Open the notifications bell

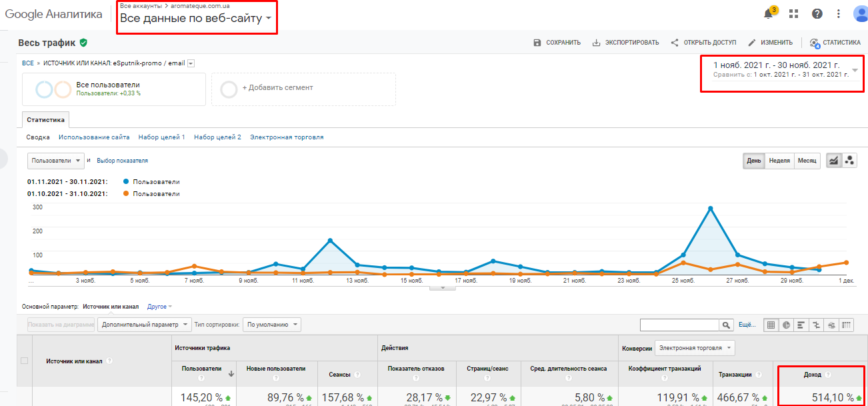pyautogui.click(x=769, y=14)
